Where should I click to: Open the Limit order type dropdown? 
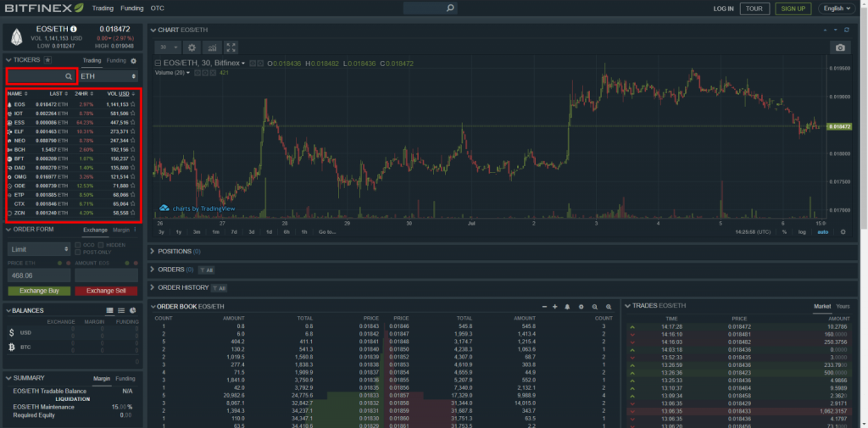(39, 249)
